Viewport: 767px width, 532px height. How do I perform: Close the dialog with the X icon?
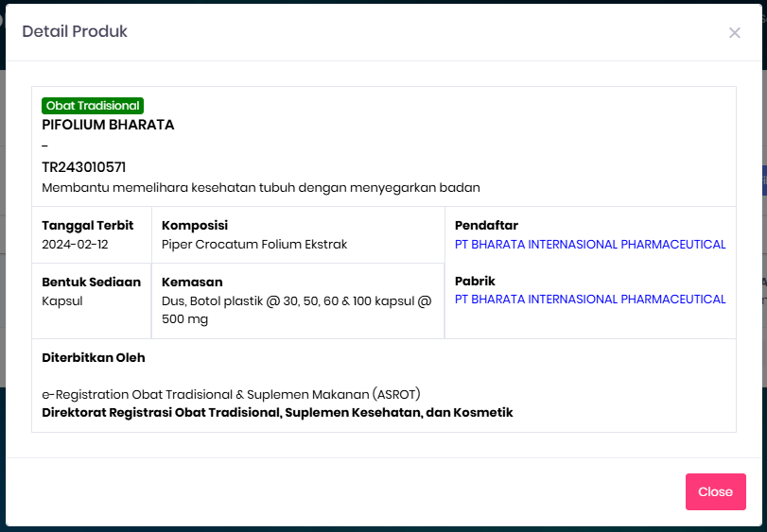pyautogui.click(x=734, y=33)
